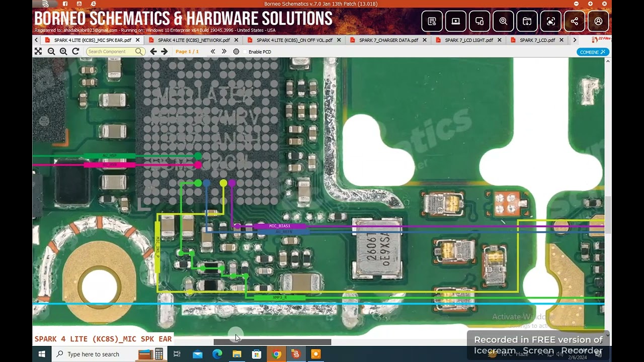Open the Facebook link icon in title bar
This screenshot has height=362, width=644.
pyautogui.click(x=65, y=4)
